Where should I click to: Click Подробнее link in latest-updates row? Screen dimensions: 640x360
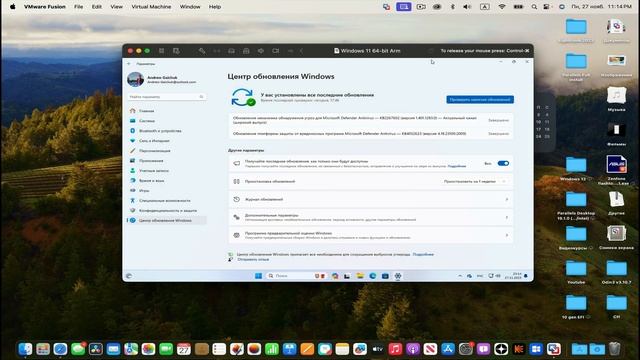pyautogui.click(x=457, y=166)
